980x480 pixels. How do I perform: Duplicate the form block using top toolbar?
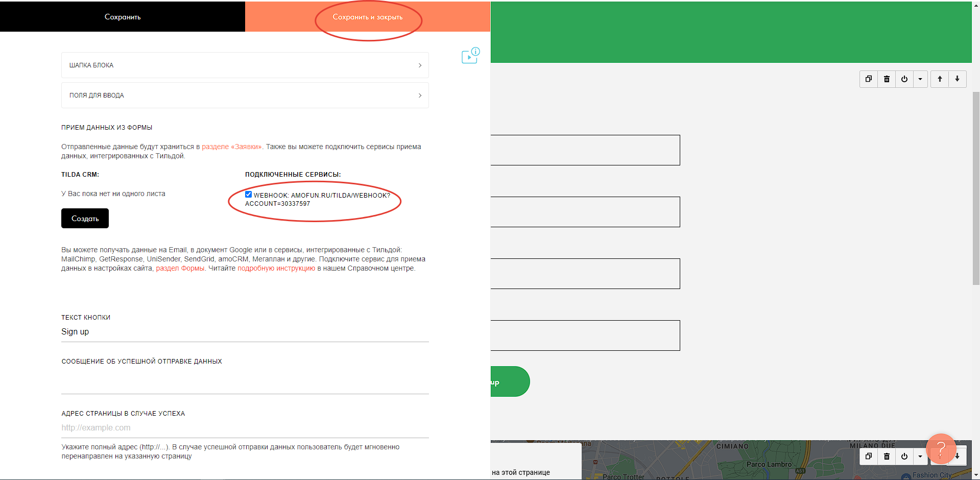tap(868, 79)
